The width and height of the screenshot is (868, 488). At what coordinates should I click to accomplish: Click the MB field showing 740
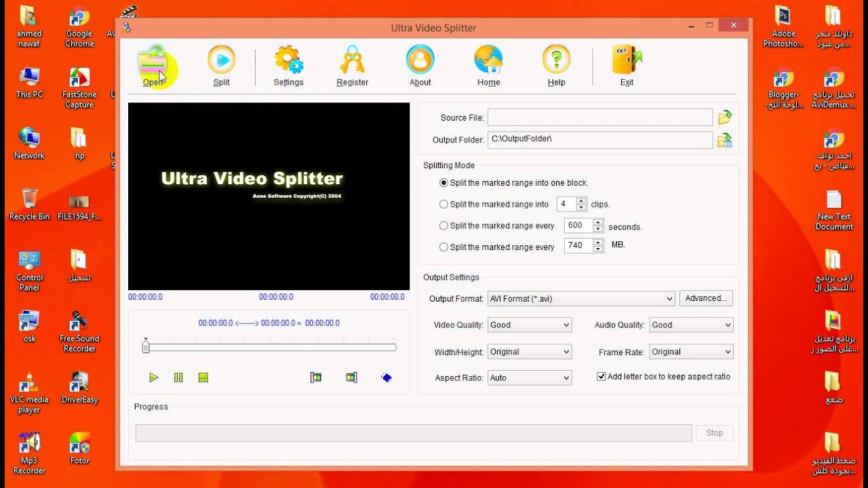click(578, 247)
